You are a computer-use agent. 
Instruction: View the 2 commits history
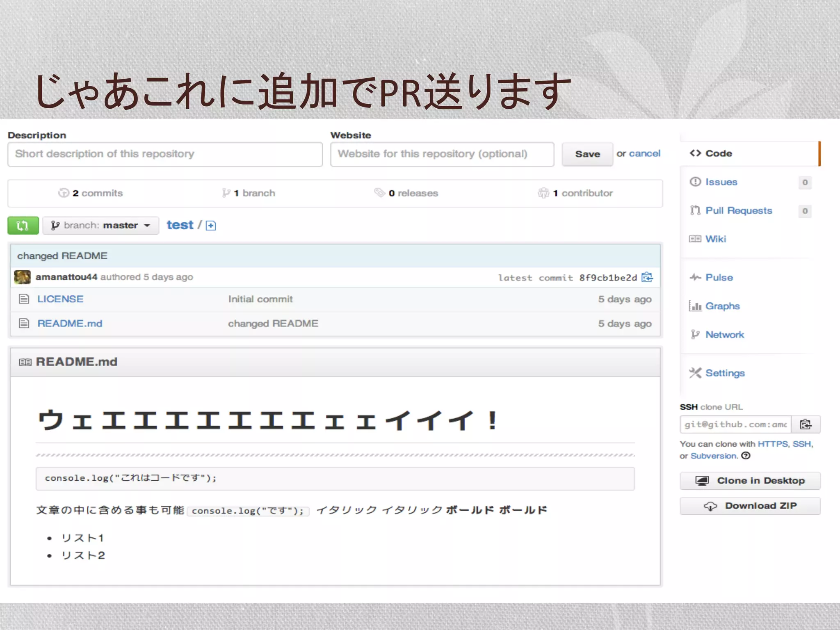(98, 193)
